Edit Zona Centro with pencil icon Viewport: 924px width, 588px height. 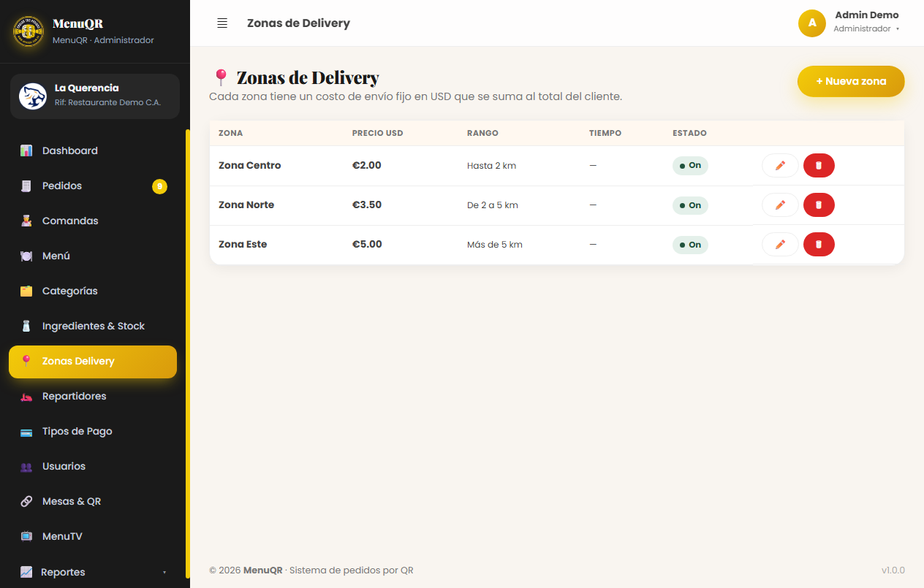point(780,166)
